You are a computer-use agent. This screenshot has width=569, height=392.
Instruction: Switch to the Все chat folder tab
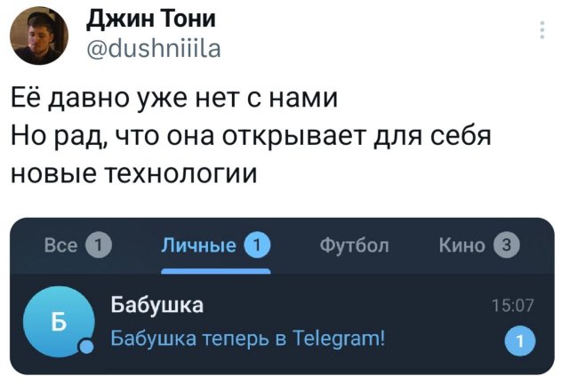60,245
